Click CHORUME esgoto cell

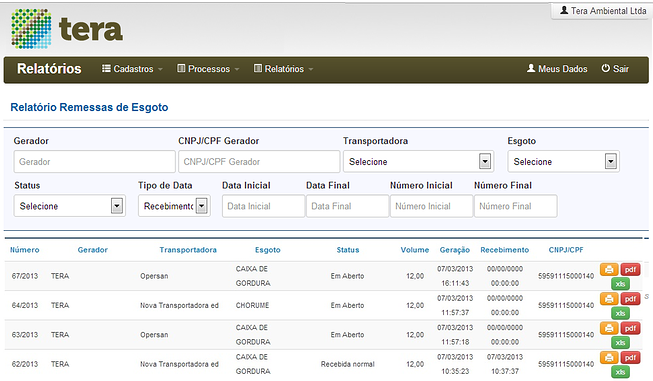(x=252, y=305)
